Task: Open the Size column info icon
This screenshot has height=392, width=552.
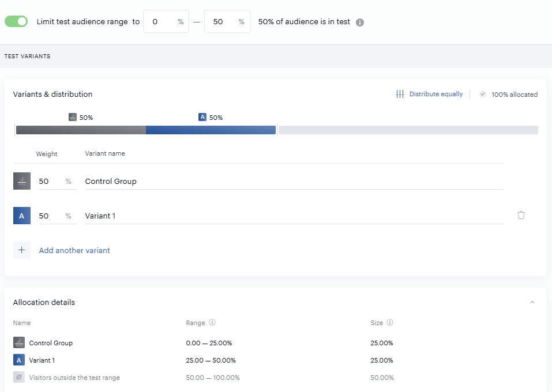Action: [x=390, y=322]
